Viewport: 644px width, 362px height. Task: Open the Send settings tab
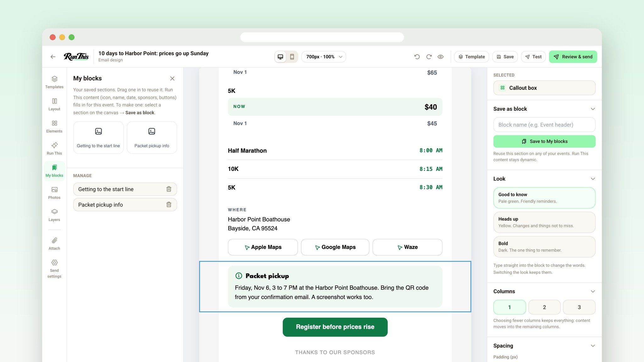coord(54,268)
